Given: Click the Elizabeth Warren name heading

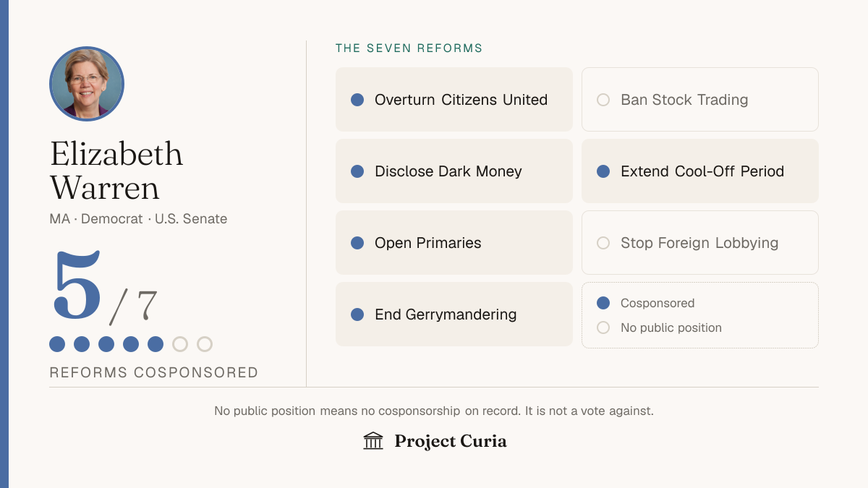Looking at the screenshot, I should [116, 171].
